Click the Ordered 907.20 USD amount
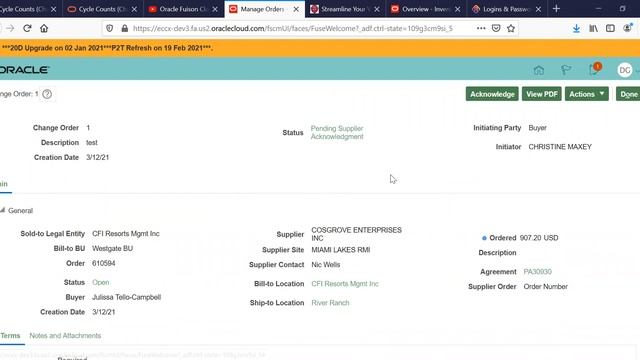 coord(539,238)
